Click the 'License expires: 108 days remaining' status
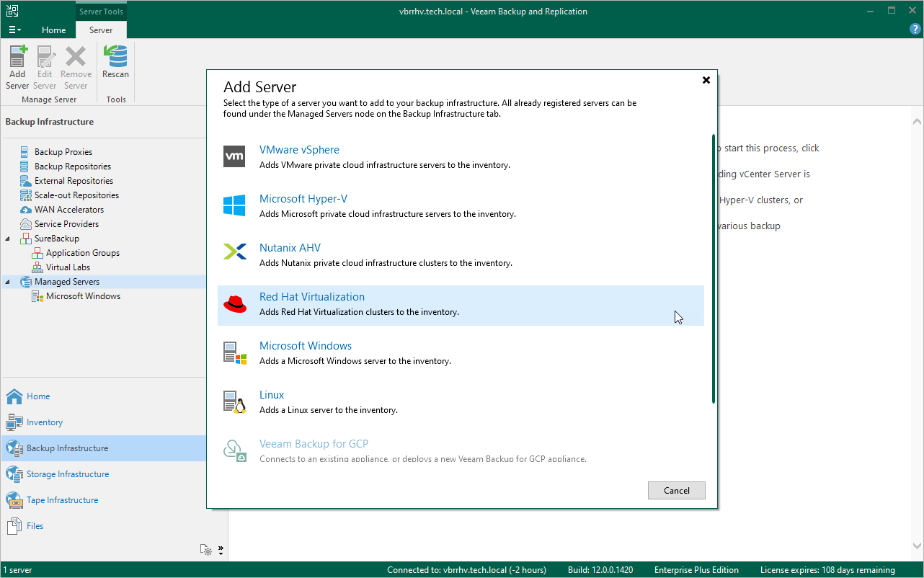This screenshot has width=924, height=578. tap(827, 570)
